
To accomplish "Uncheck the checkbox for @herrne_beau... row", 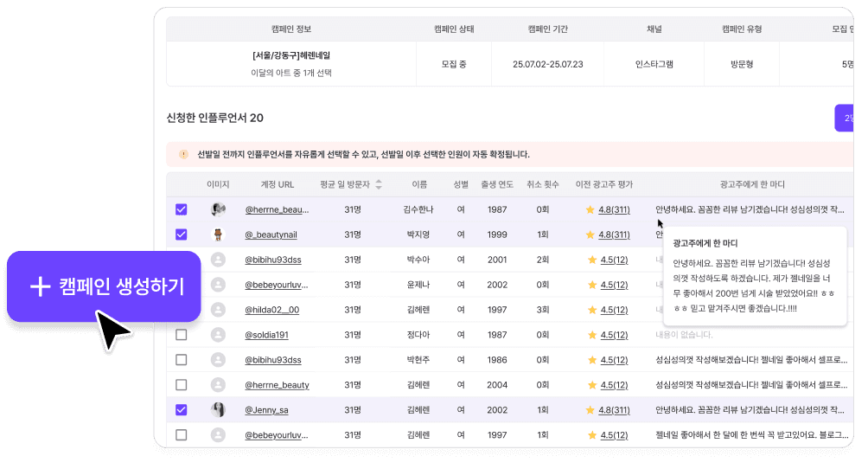I will 181,209.
